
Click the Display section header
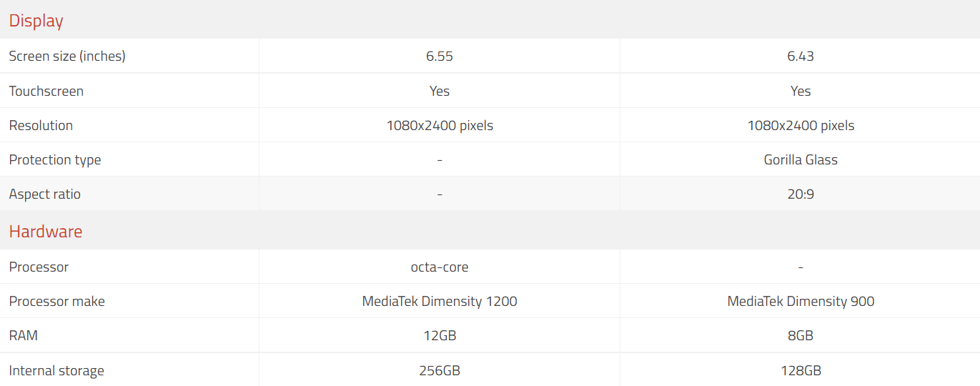tap(36, 21)
